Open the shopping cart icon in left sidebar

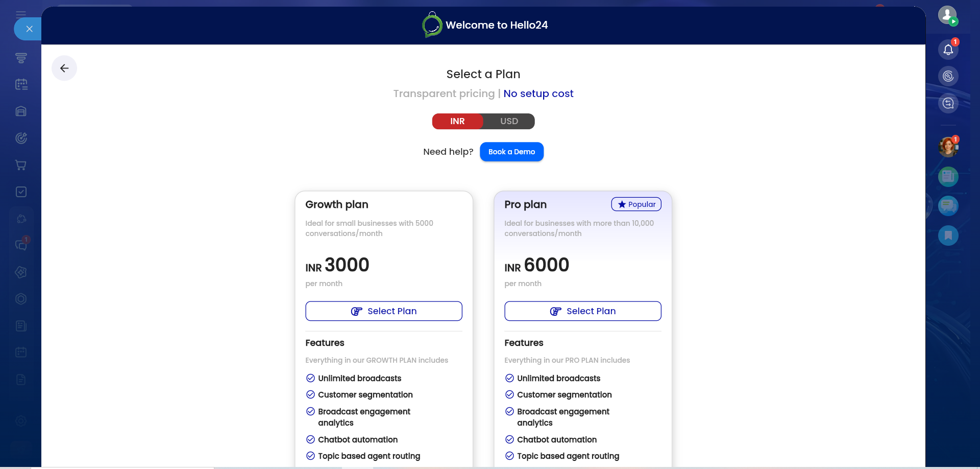[21, 165]
